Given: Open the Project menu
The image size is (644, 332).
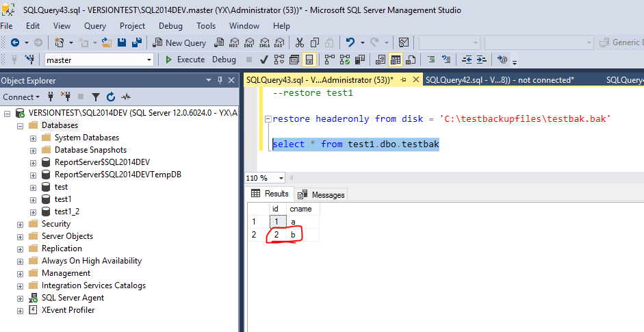Looking at the screenshot, I should 132,26.
